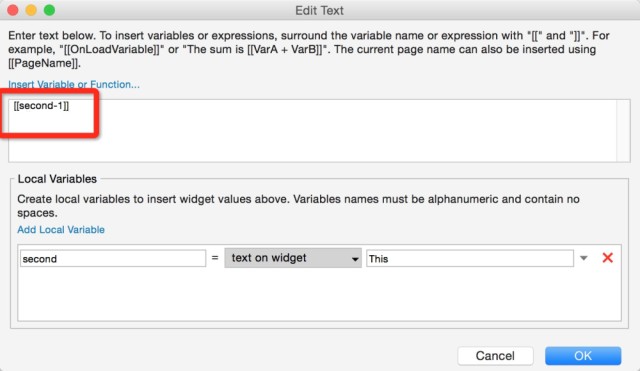Viewport: 640px width, 371px height.
Task: Open the Insert Variable or Function link
Action: coord(74,84)
